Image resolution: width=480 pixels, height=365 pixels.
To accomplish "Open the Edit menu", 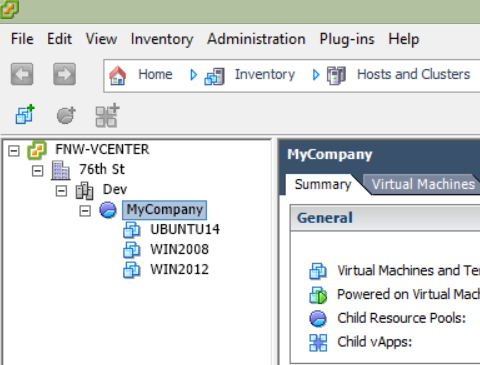I will (x=59, y=39).
